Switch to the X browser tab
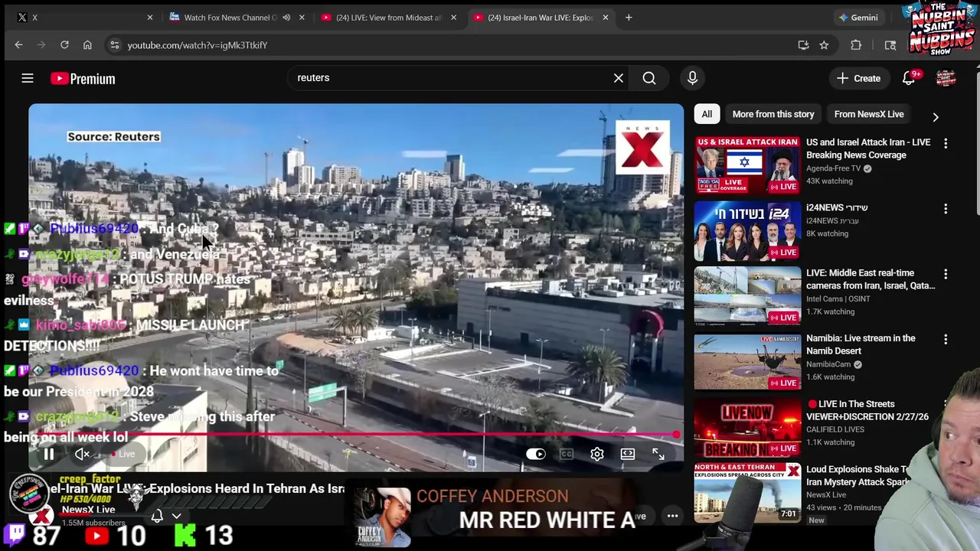This screenshot has width=980, height=551. [x=83, y=17]
